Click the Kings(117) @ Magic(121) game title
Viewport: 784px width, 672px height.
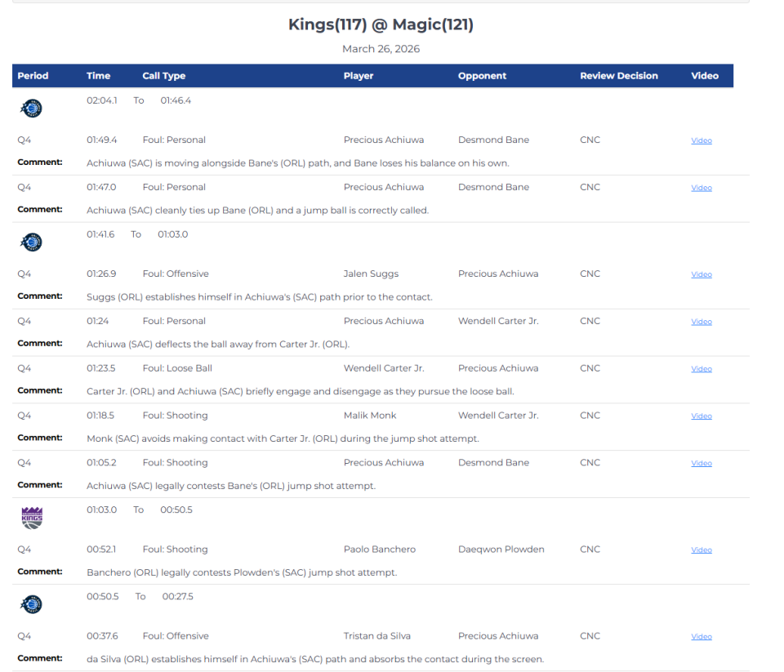click(381, 24)
